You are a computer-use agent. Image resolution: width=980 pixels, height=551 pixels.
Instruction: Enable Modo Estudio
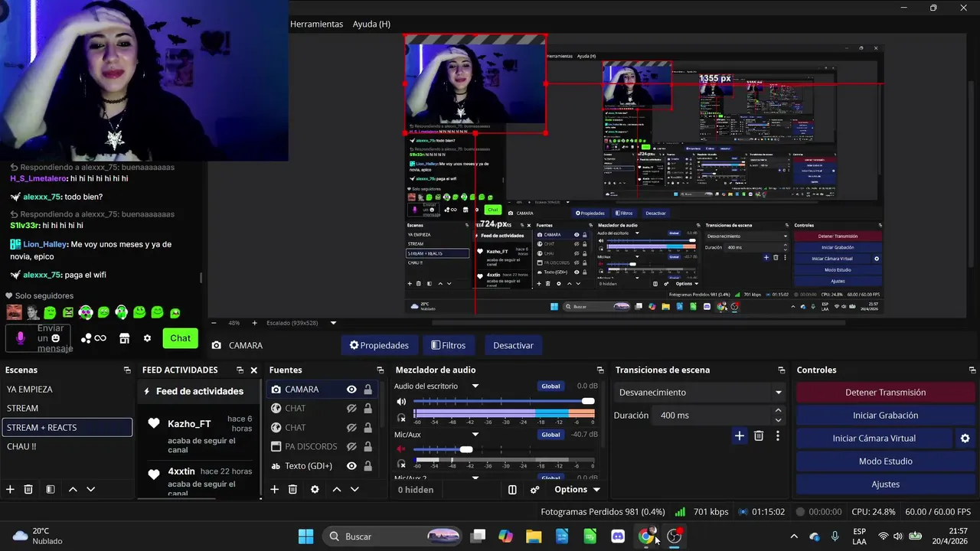click(x=886, y=461)
